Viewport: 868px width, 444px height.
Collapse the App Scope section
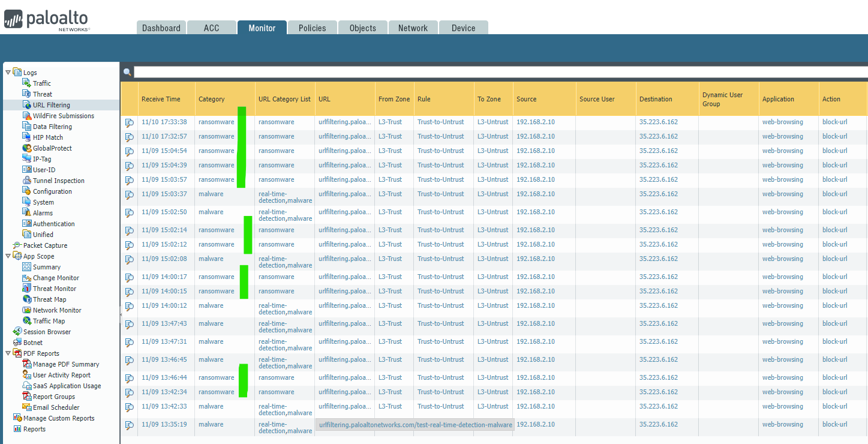pyautogui.click(x=7, y=256)
